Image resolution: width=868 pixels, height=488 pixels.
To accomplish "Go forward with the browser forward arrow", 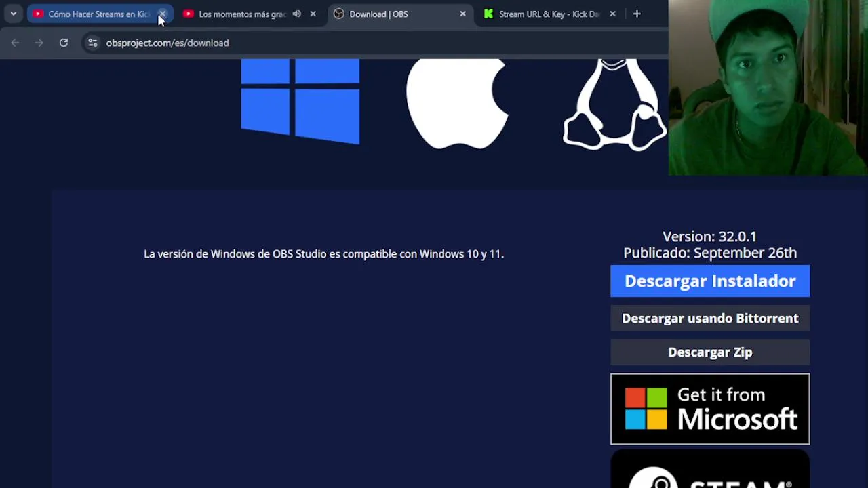I will coord(39,43).
